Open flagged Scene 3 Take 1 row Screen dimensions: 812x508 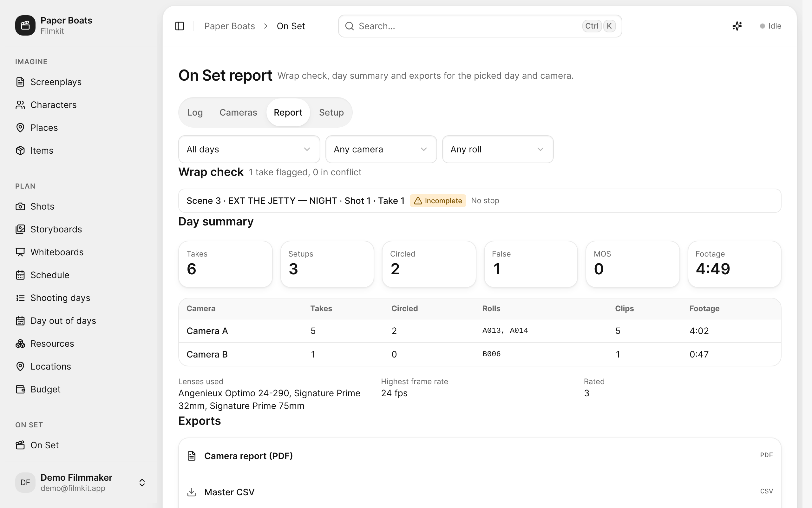click(x=480, y=201)
